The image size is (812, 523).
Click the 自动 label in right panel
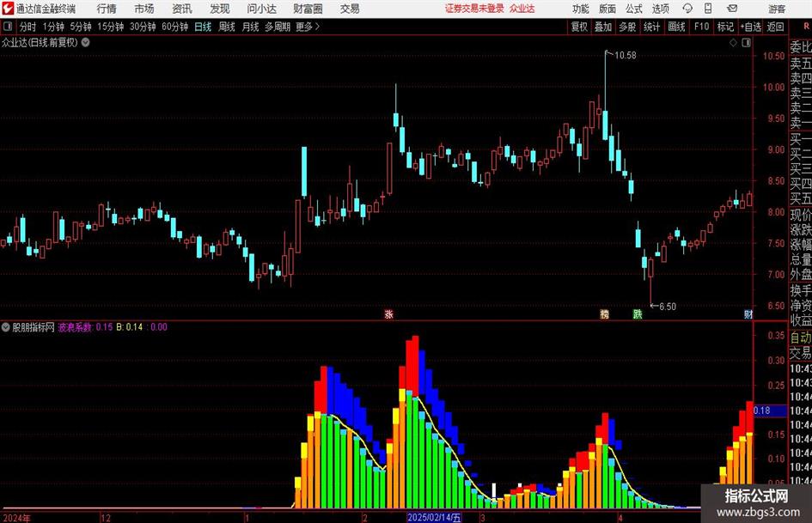pos(801,338)
